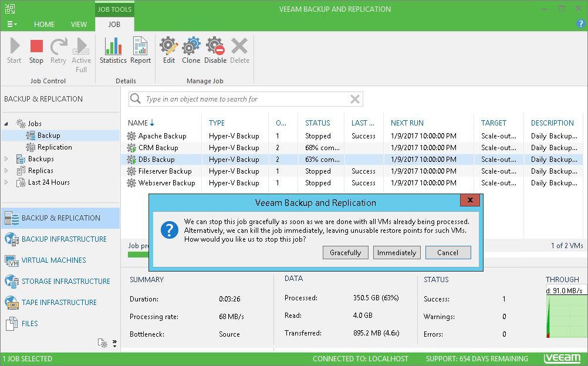Screen dimensions: 588x366
Task: Sort by NEXT RUN column header
Action: tap(407, 123)
